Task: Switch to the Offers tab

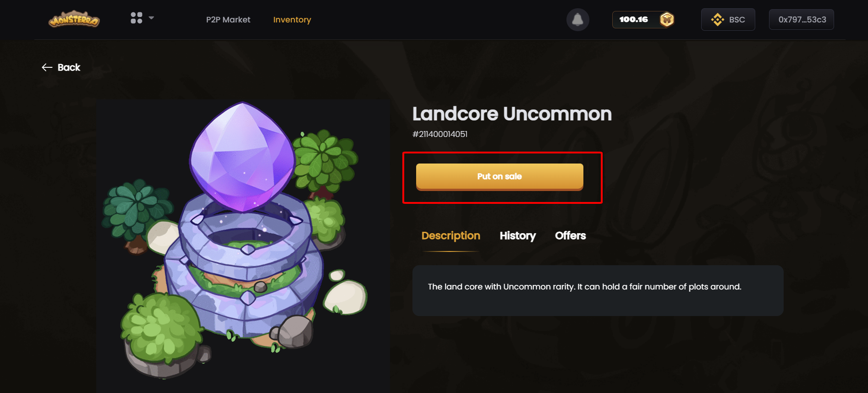Action: pyautogui.click(x=571, y=235)
